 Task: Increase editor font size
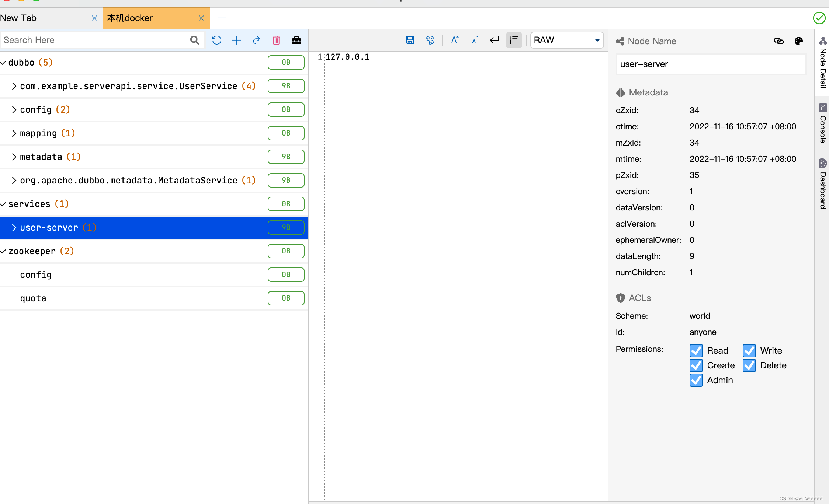tap(455, 40)
